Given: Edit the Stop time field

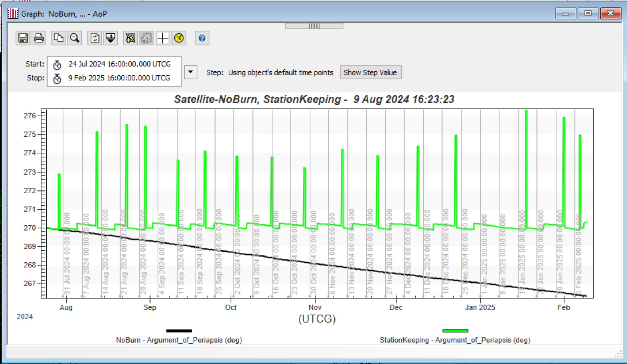Looking at the screenshot, I should click(119, 78).
